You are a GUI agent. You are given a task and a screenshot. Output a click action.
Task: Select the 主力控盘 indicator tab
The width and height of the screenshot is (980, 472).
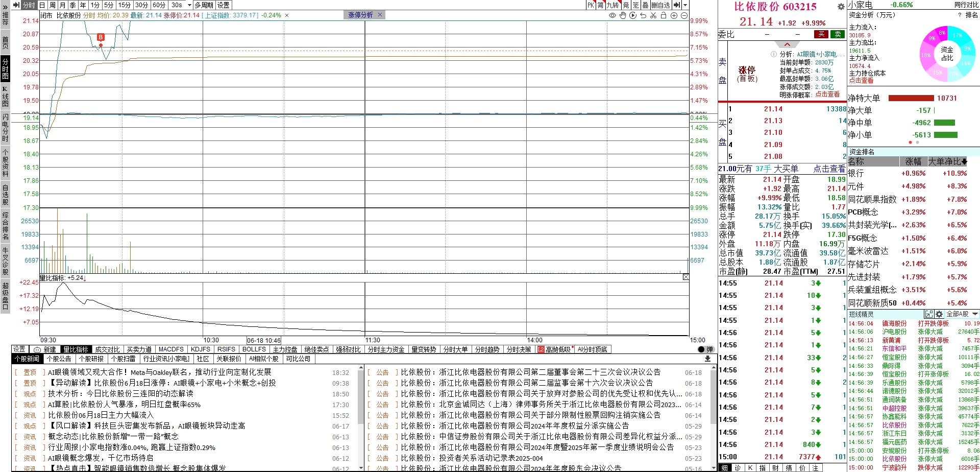point(285,349)
